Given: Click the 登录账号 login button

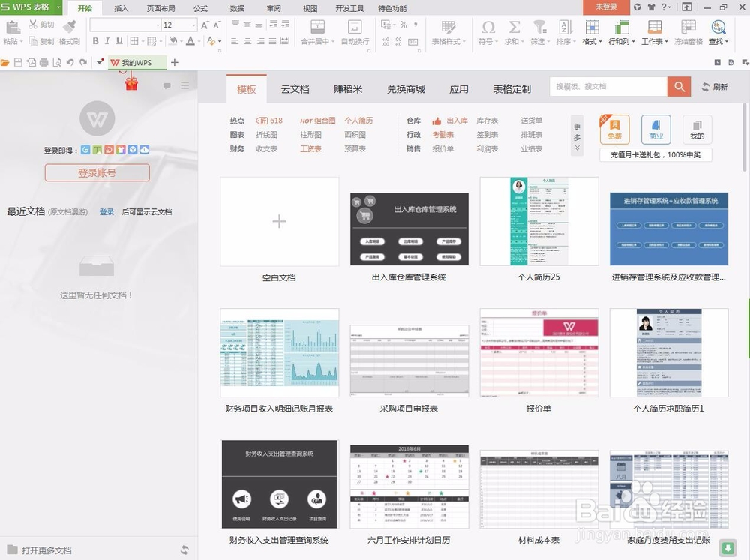Looking at the screenshot, I should (x=96, y=172).
